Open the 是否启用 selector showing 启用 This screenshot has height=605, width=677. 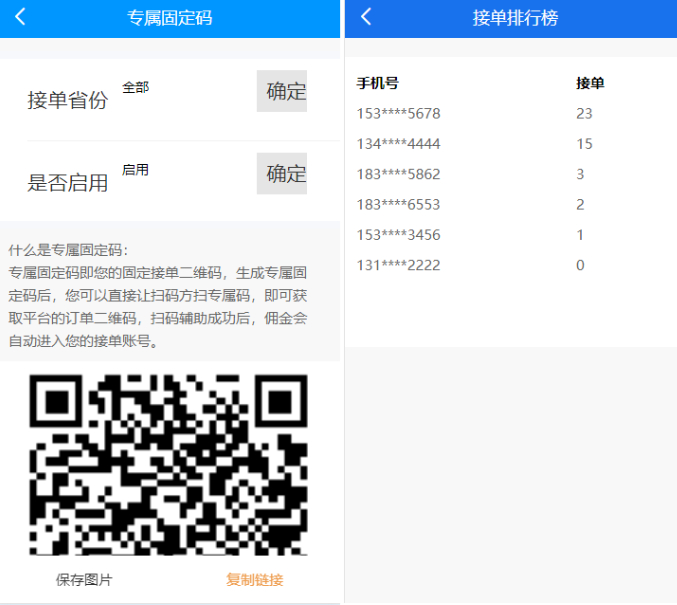tap(136, 170)
